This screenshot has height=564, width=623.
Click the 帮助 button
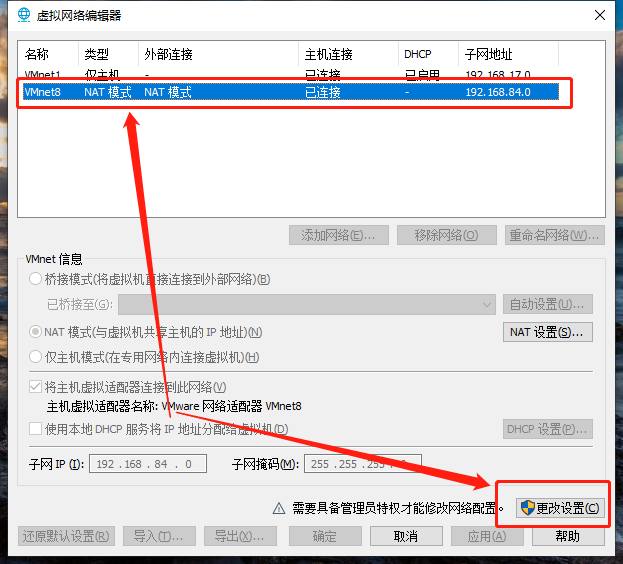tap(568, 536)
